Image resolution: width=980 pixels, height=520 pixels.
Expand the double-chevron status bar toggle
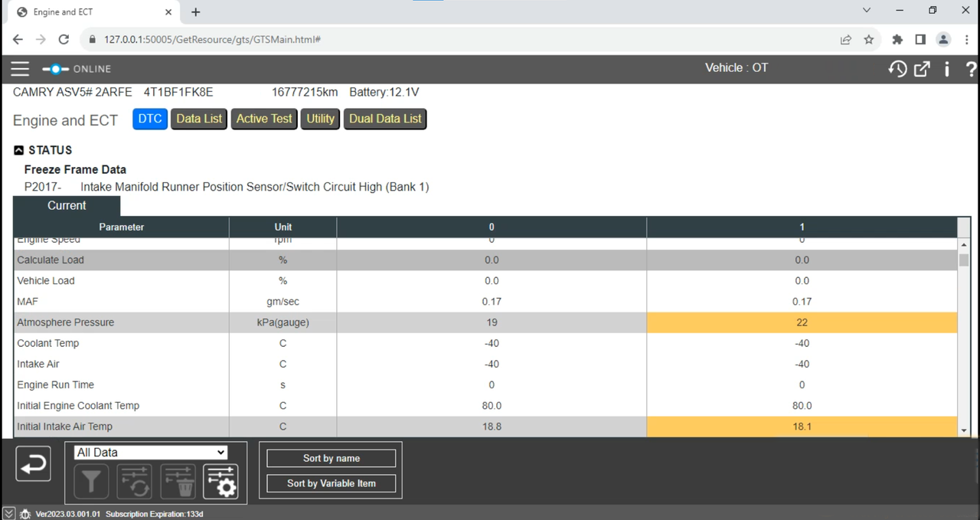coord(8,514)
